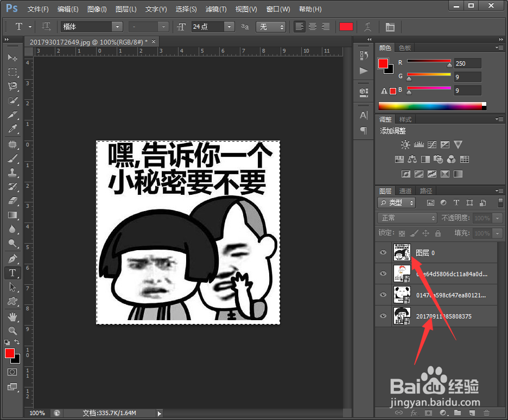Image resolution: width=508 pixels, height=420 pixels.
Task: Toggle visibility of layer e64d5806dc11a84a0d
Action: tap(383, 273)
